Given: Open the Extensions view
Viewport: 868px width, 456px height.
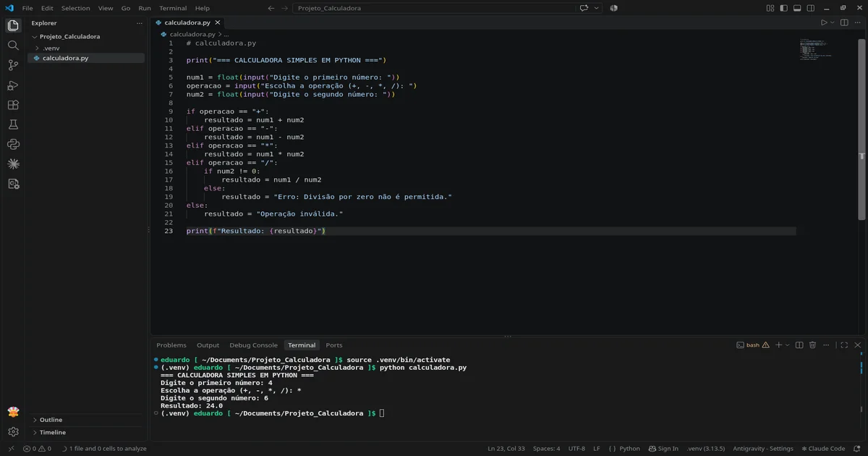Looking at the screenshot, I should coord(13,105).
